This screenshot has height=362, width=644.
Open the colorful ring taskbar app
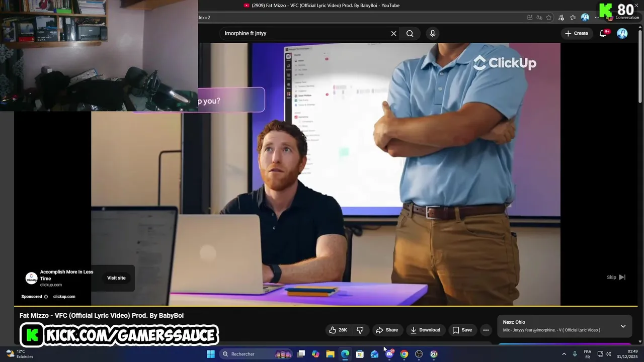pos(434,354)
